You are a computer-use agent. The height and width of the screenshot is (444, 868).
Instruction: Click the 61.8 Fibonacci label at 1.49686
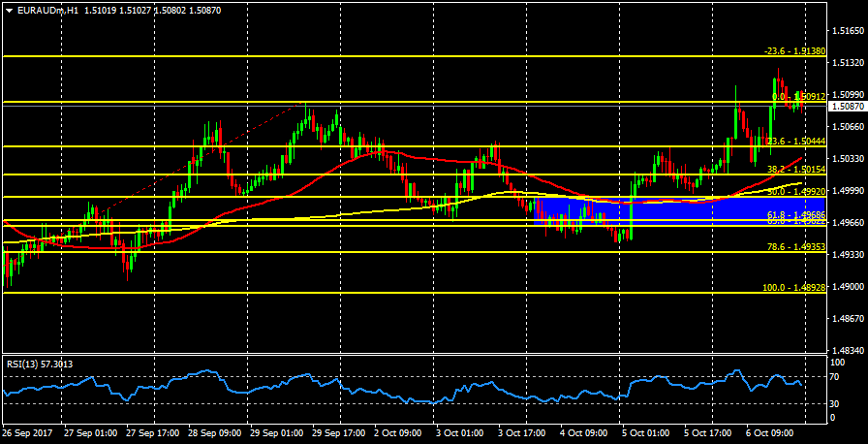click(x=795, y=214)
